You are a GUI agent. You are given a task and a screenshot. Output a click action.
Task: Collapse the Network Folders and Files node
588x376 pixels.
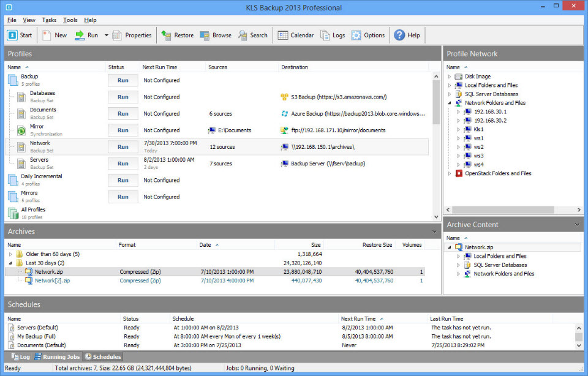coord(450,103)
